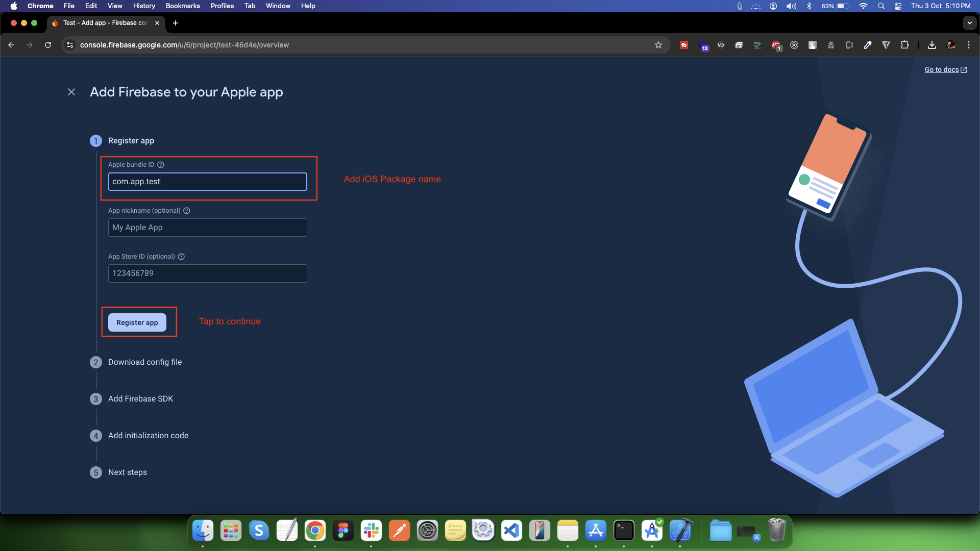Image resolution: width=980 pixels, height=551 pixels.
Task: Click the reload/refresh page icon
Action: tap(48, 45)
